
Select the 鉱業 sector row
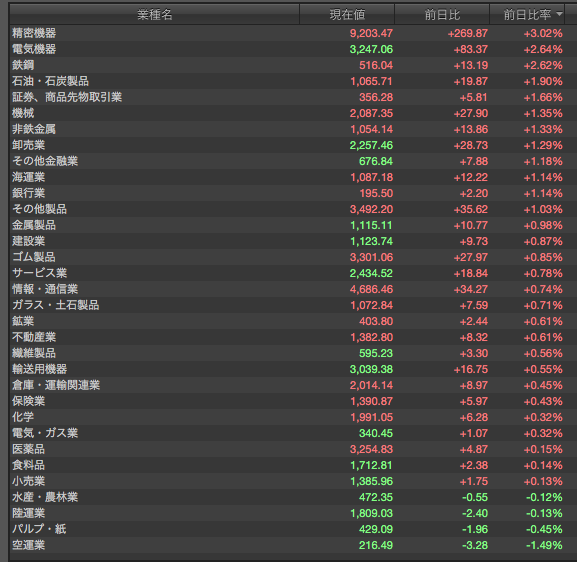click(x=293, y=321)
